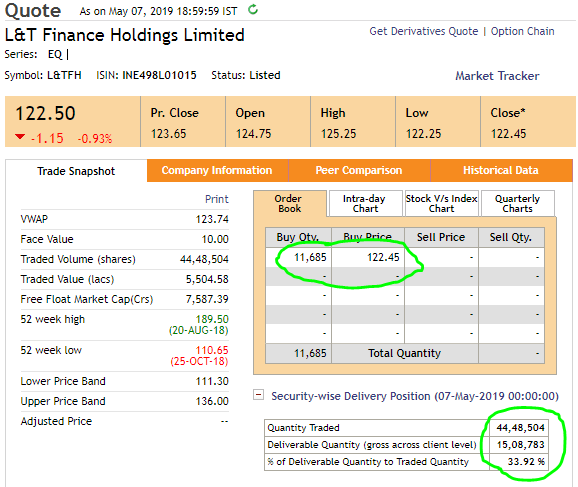Click the Upper Price Band 136.00

pyautogui.click(x=212, y=401)
